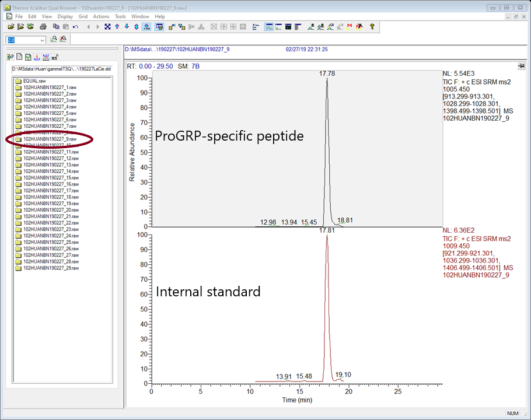Click the red M toolbar icon

pyautogui.click(x=350, y=27)
